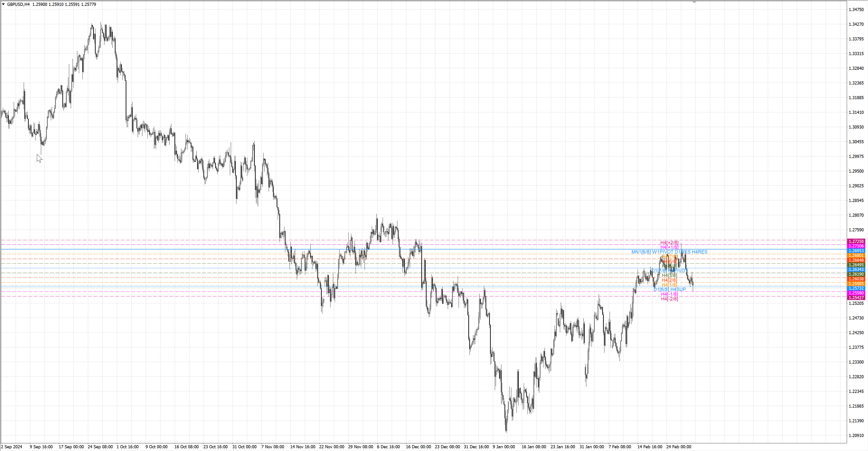Screen dimensions: 868x451
Task: Select the D1[6/8] H4SUP line label
Action: [669, 289]
